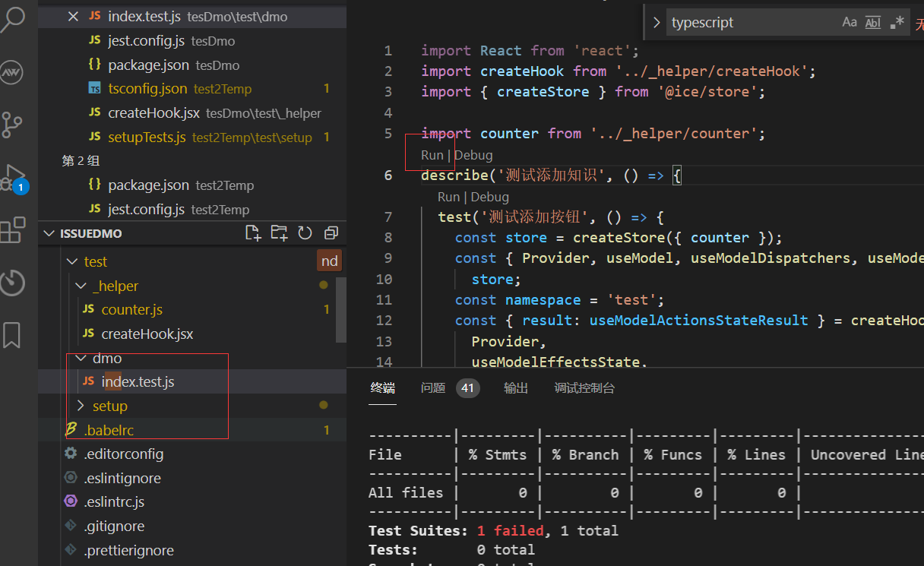Open the bookmarks icon in activity bar
The width and height of the screenshot is (924, 566).
click(12, 334)
